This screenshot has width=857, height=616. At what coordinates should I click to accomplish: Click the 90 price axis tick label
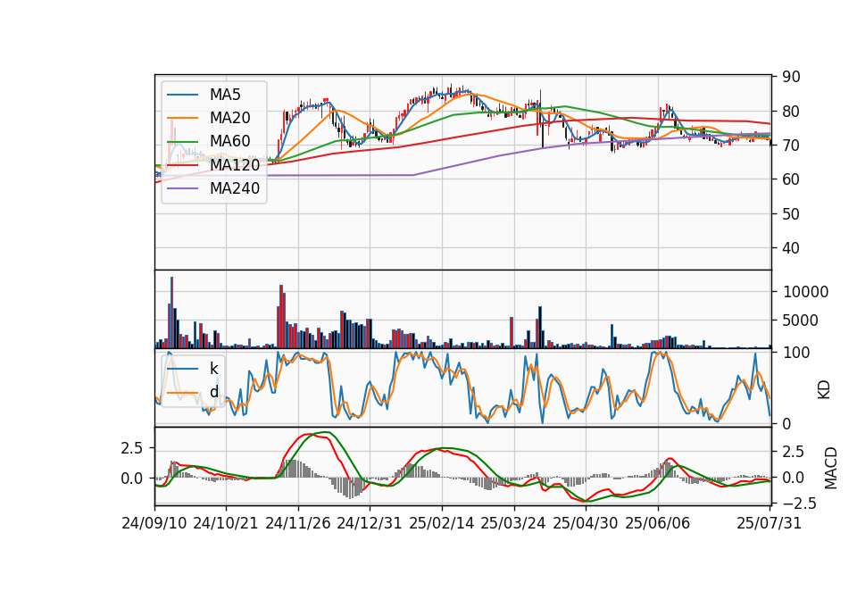click(791, 77)
